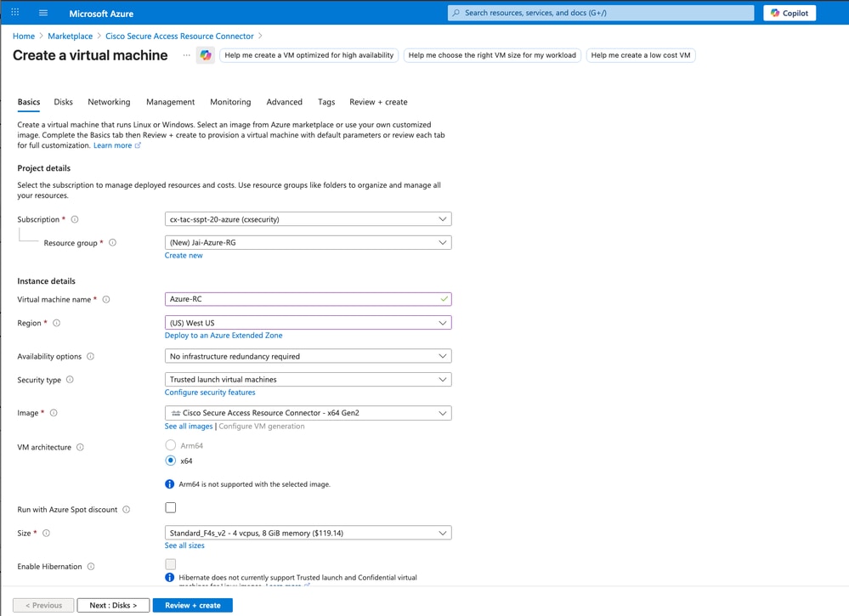View the Size info tooltip icon
849x616 pixels.
(48, 533)
